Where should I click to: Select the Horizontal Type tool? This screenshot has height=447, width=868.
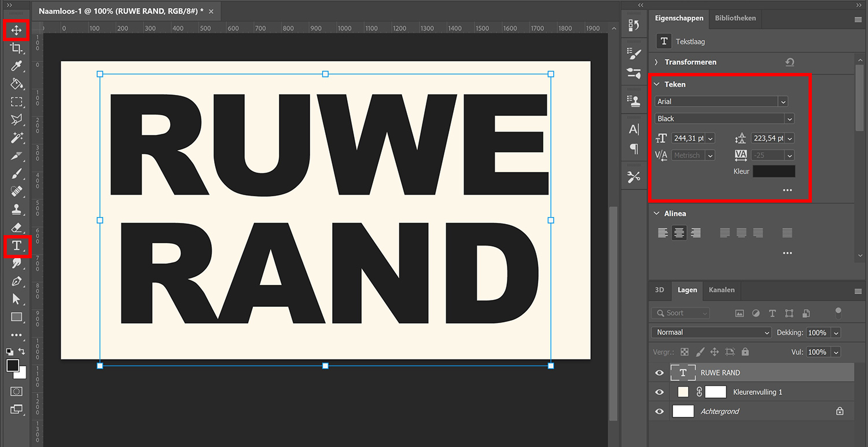(16, 246)
